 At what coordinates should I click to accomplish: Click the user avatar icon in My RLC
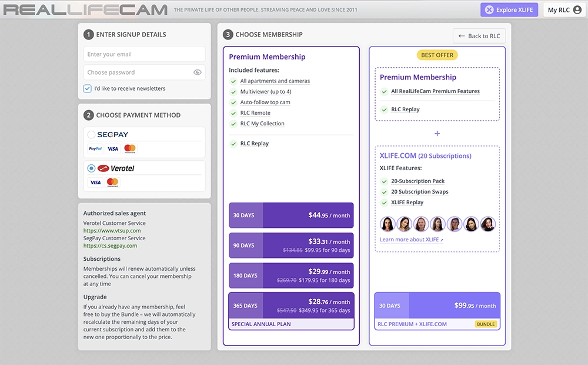[x=577, y=10]
